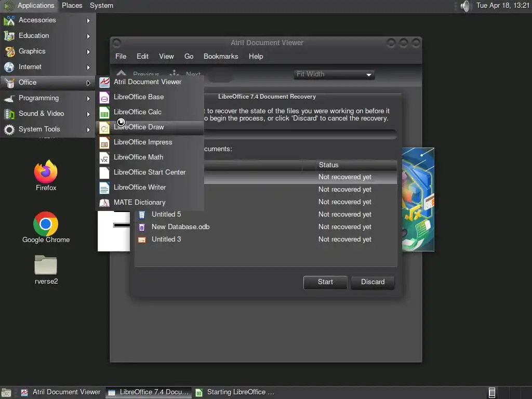
Task: Click the LibreOffice Writer document icon
Action: 104,188
